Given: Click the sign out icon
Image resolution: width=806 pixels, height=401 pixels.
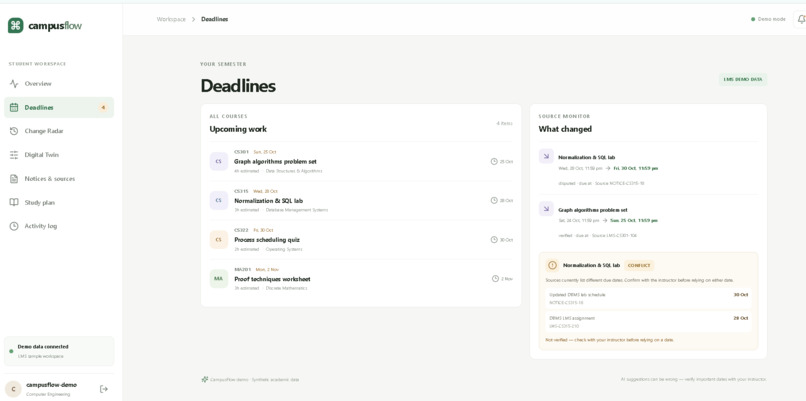Looking at the screenshot, I should coord(104,389).
